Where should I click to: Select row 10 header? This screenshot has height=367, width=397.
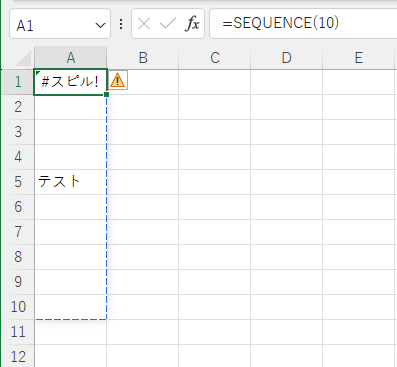coord(18,307)
